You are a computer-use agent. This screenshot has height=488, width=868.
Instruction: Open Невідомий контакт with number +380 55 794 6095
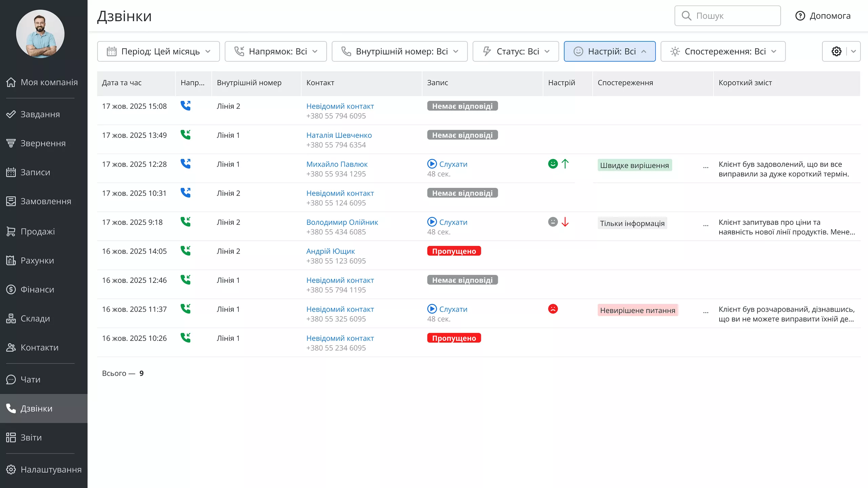pos(340,106)
